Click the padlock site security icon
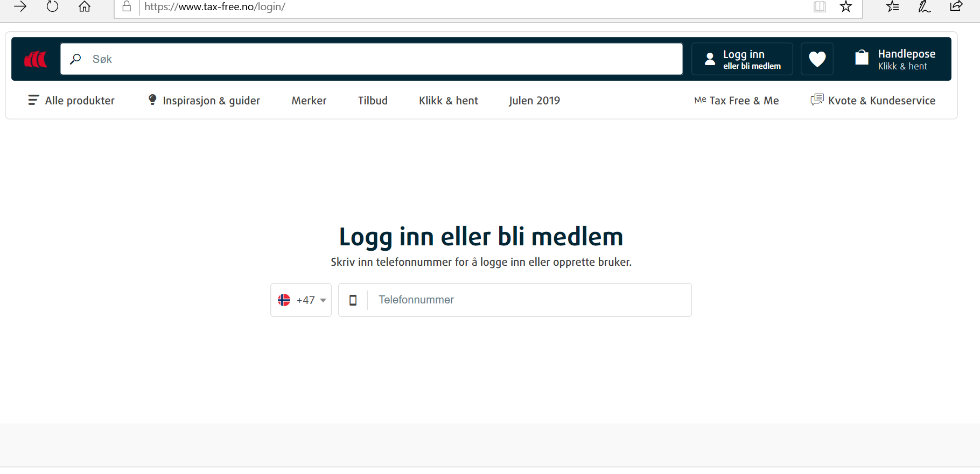The width and height of the screenshot is (980, 474). pyautogui.click(x=127, y=6)
